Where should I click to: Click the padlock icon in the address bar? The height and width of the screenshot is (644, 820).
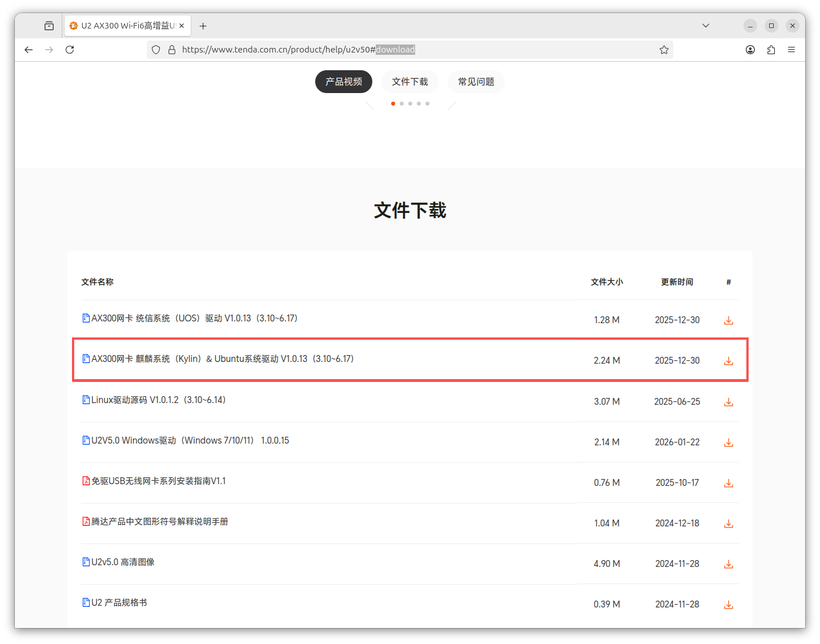[x=171, y=50]
